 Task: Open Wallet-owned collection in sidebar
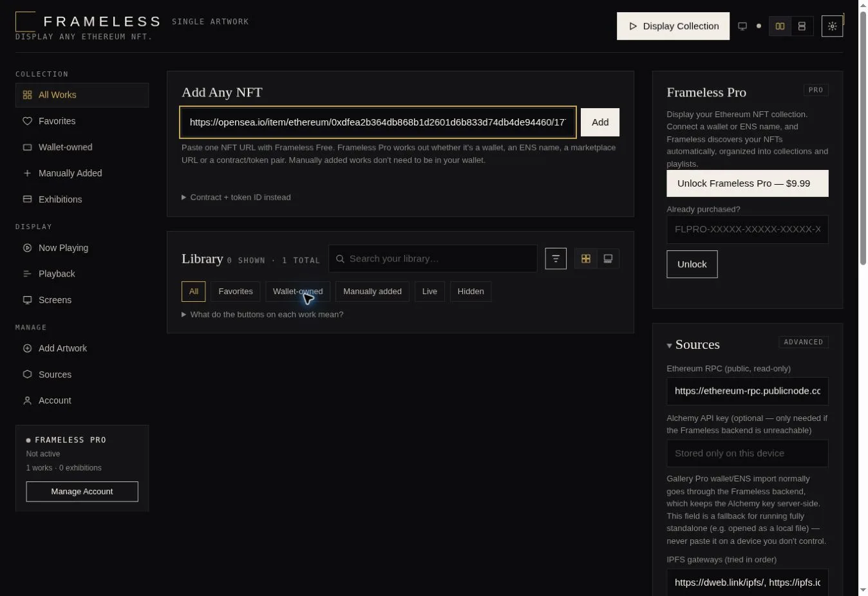[82, 147]
